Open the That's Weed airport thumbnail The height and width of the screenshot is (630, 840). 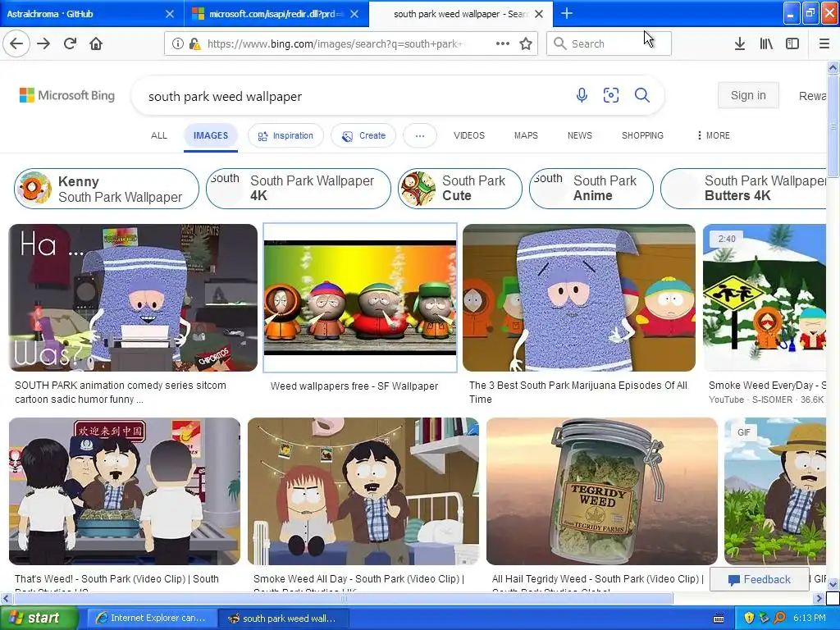coord(125,491)
